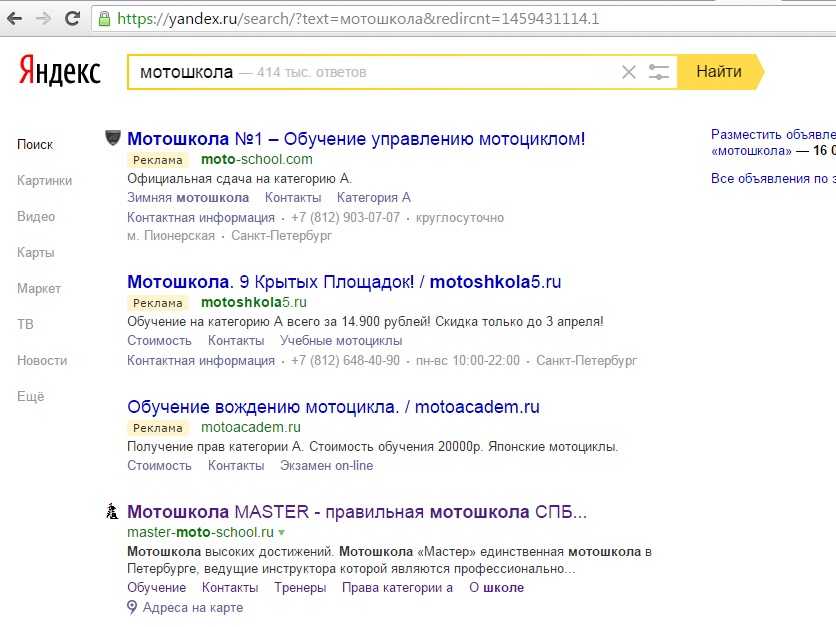Viewport: 836px width, 627px height.
Task: Select the Поиск section
Action: tap(35, 144)
